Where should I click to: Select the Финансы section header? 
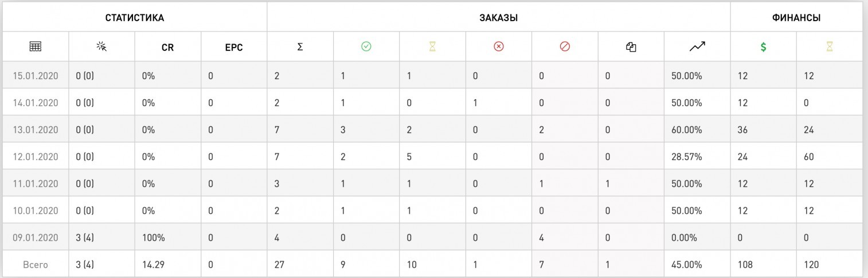point(796,18)
